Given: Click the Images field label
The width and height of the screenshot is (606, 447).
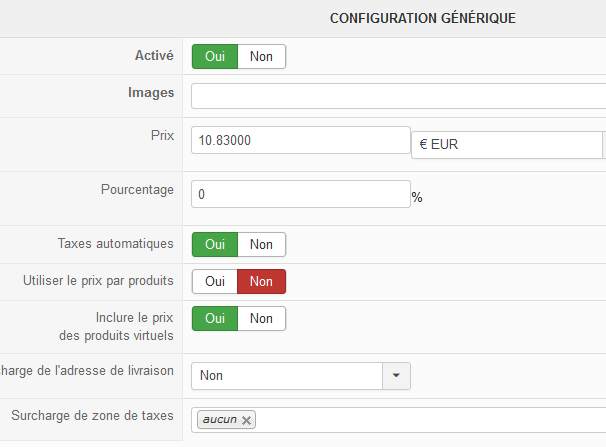Looking at the screenshot, I should (151, 93).
